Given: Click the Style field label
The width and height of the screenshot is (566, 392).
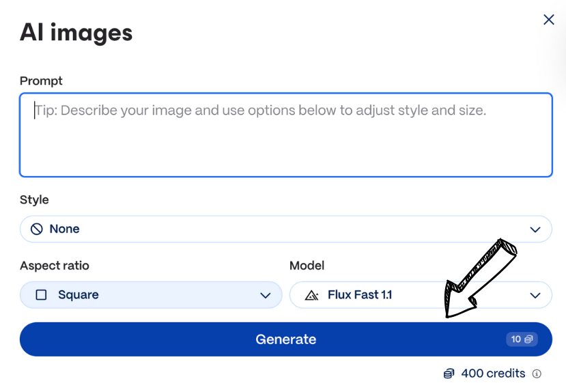Looking at the screenshot, I should (x=34, y=199).
